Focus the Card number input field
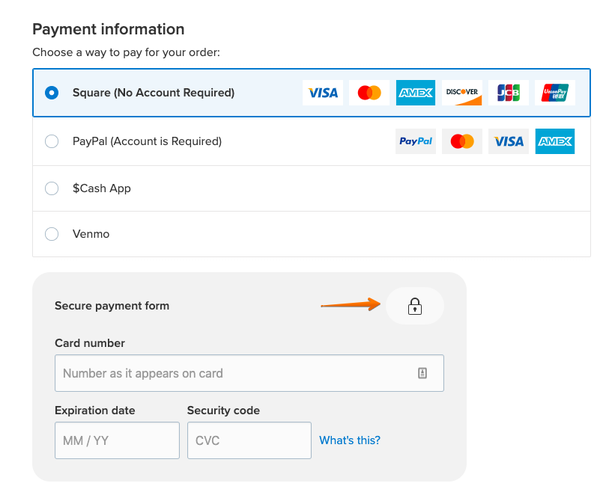Viewport: 600px width, 492px height. (x=249, y=373)
